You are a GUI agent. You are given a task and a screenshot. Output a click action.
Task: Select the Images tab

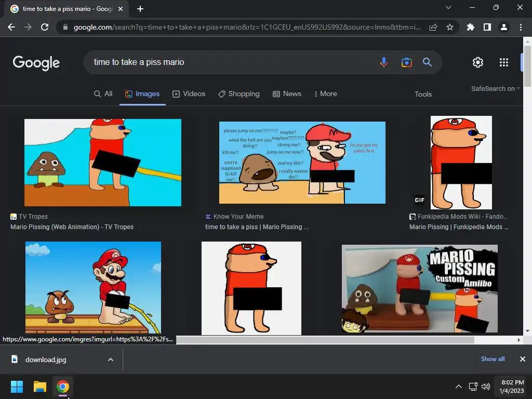tap(142, 94)
